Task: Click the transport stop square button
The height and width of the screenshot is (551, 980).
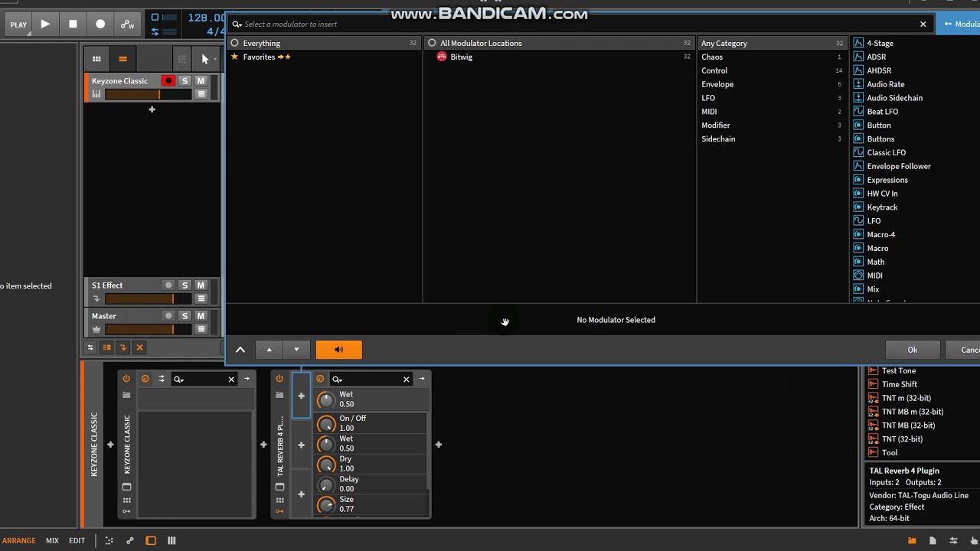Action: point(73,24)
